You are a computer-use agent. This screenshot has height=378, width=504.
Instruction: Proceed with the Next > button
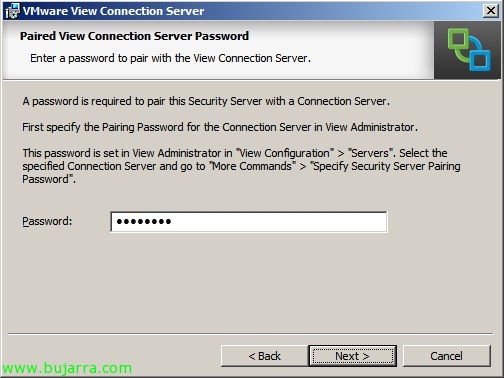[352, 356]
